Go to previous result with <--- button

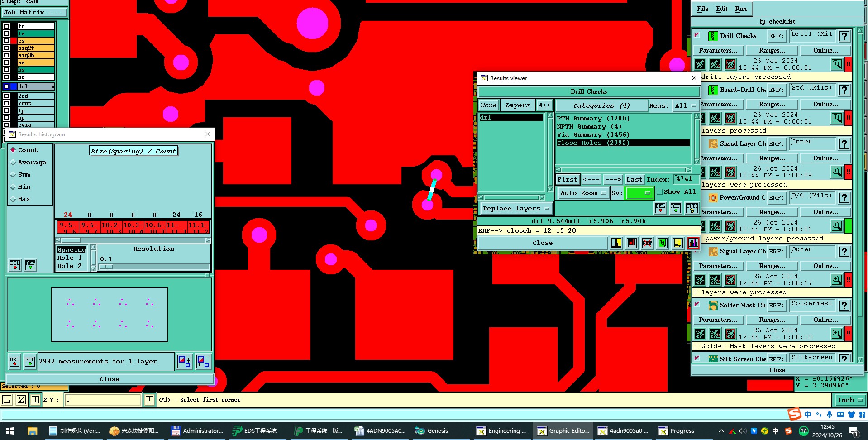(591, 180)
